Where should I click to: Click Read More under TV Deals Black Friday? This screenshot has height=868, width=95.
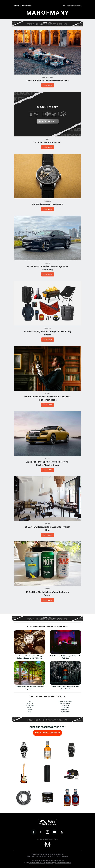[47, 147]
